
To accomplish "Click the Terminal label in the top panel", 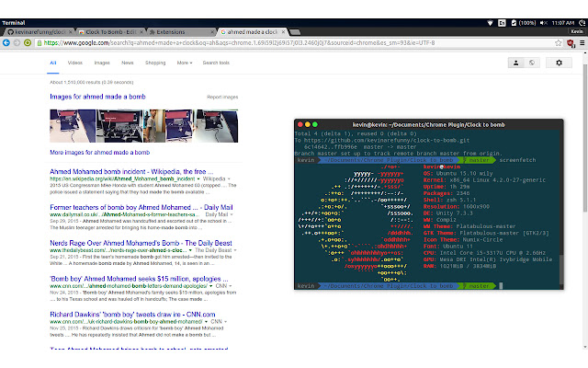I will tap(14, 23).
